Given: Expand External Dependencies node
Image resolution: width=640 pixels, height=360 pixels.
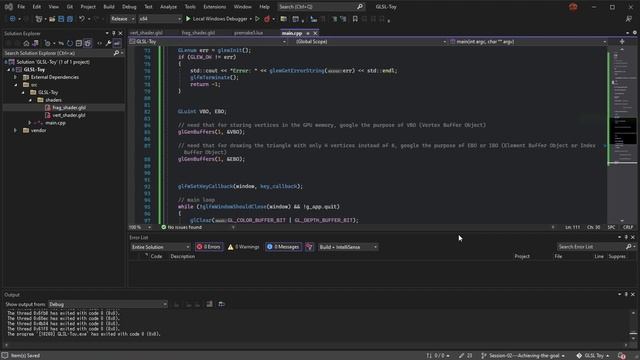Looking at the screenshot, I should (16, 77).
